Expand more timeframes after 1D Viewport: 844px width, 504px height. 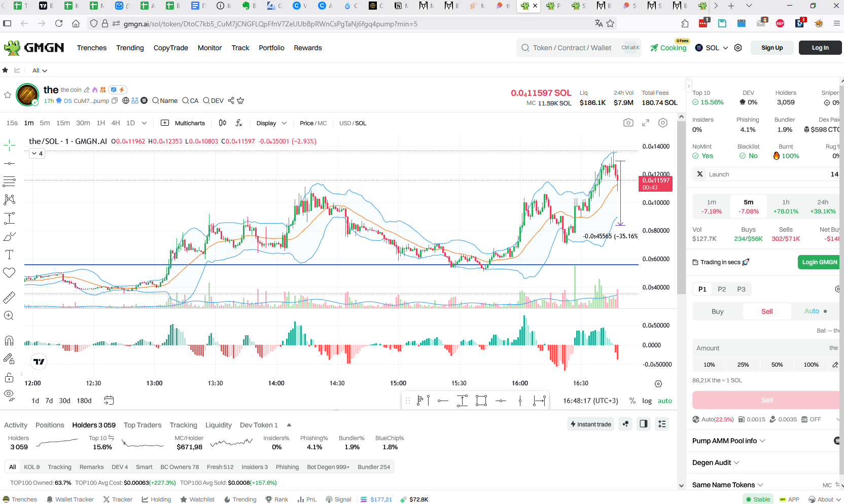144,123
